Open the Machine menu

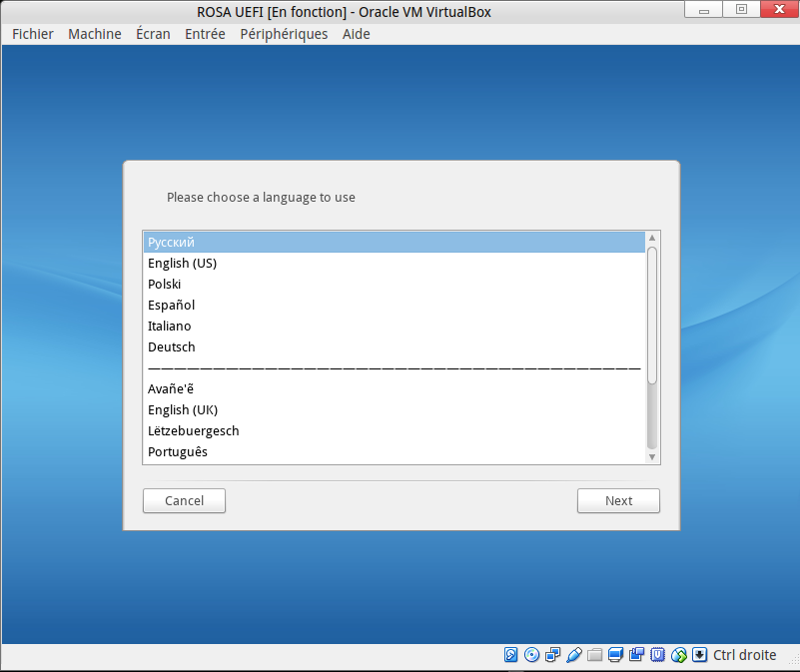click(95, 34)
